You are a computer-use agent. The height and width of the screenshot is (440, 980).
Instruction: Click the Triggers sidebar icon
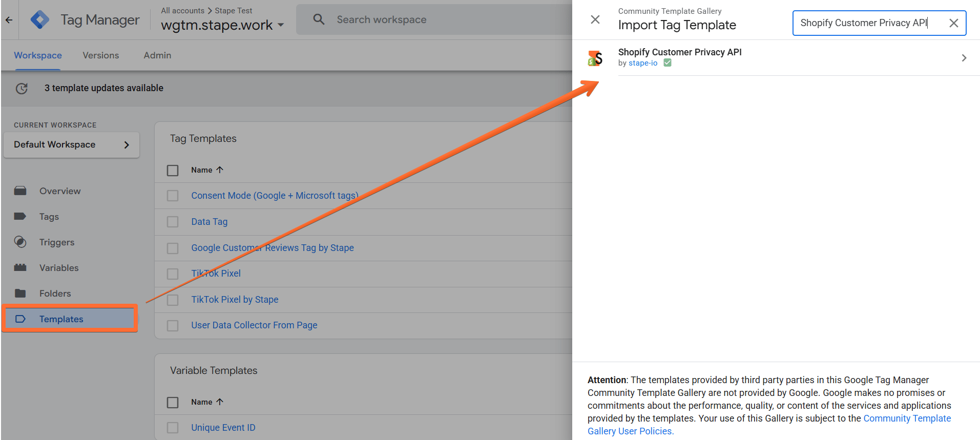point(20,242)
